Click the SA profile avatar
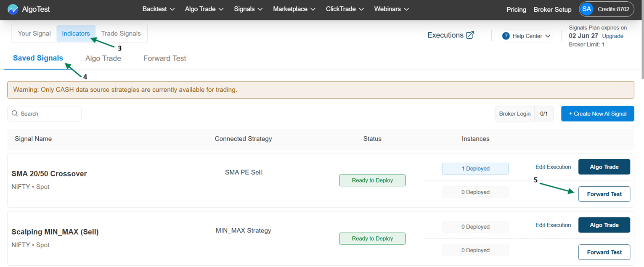Image resolution: width=644 pixels, height=267 pixels. pos(587,9)
